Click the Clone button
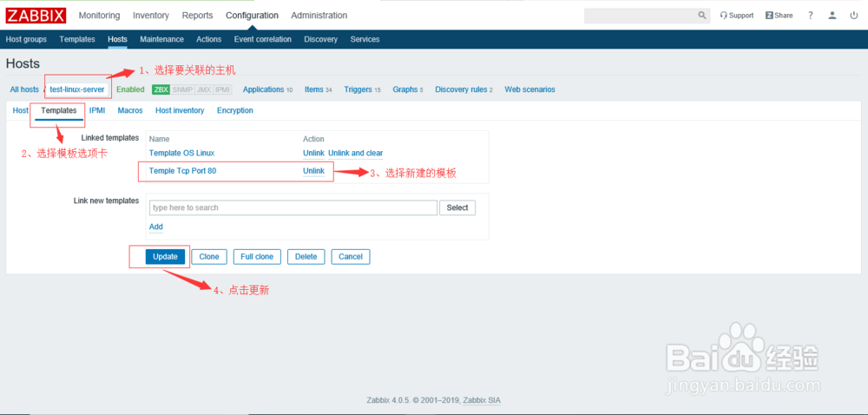The width and height of the screenshot is (868, 415). tap(208, 257)
